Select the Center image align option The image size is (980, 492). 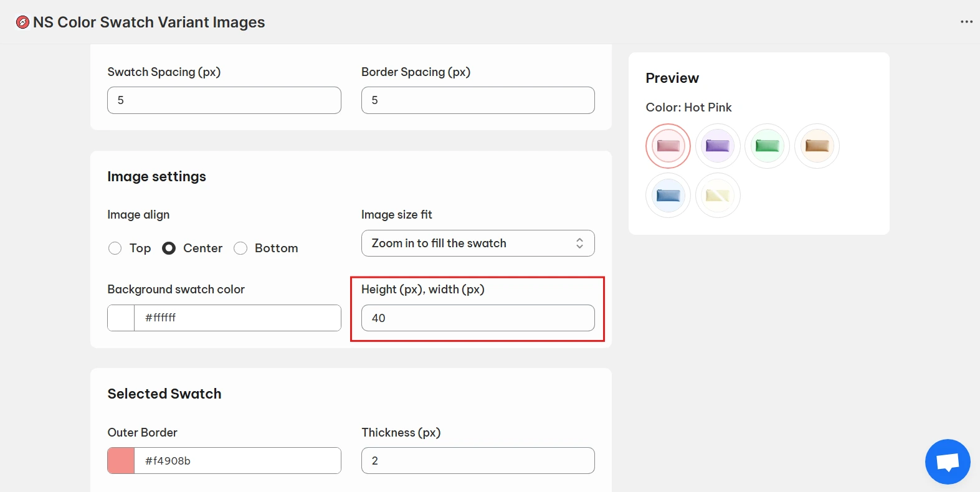tap(169, 248)
